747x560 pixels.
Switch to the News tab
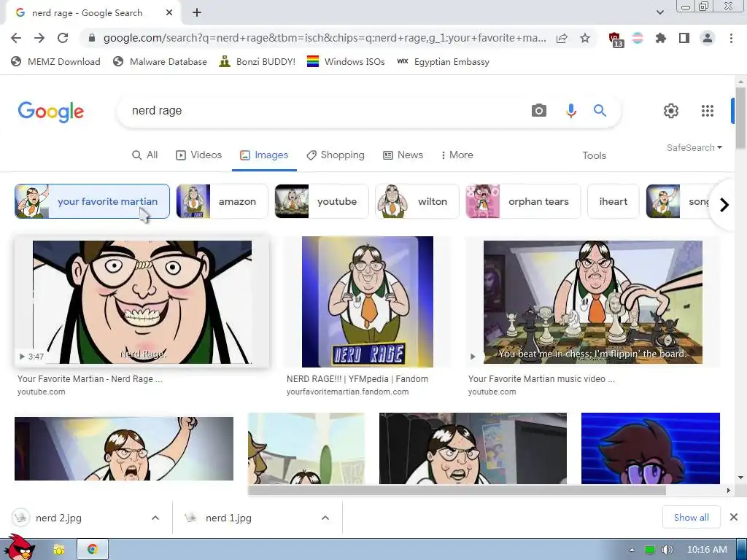tap(403, 155)
